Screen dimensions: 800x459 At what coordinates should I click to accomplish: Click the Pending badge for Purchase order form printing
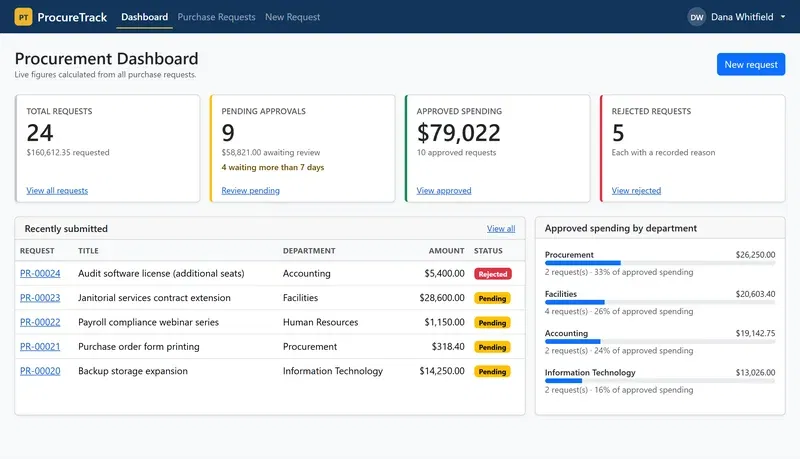pos(492,347)
